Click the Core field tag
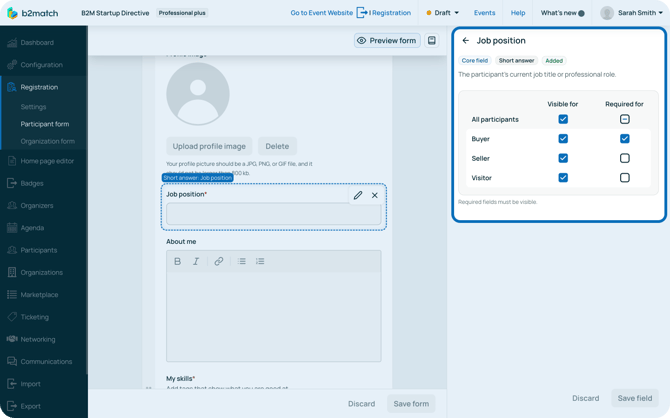The width and height of the screenshot is (670, 418). coord(475,61)
